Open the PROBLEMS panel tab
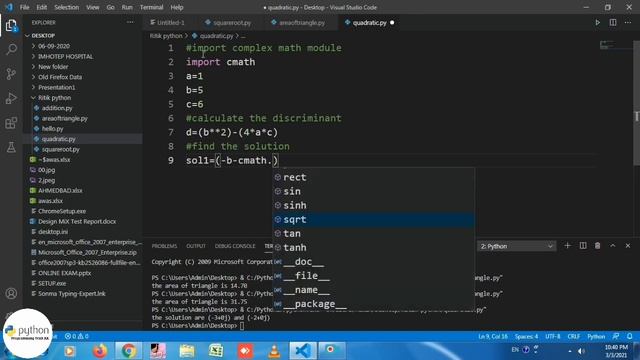The width and height of the screenshot is (640, 360). click(x=164, y=246)
